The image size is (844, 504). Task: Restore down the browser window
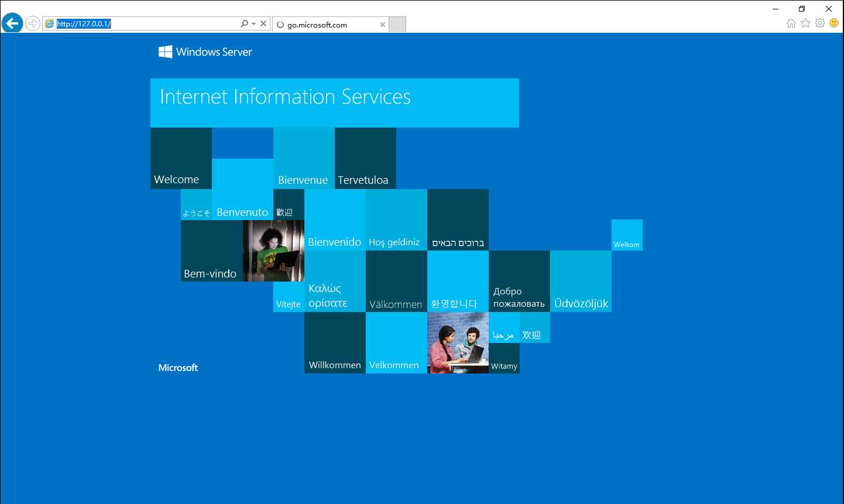[x=802, y=9]
